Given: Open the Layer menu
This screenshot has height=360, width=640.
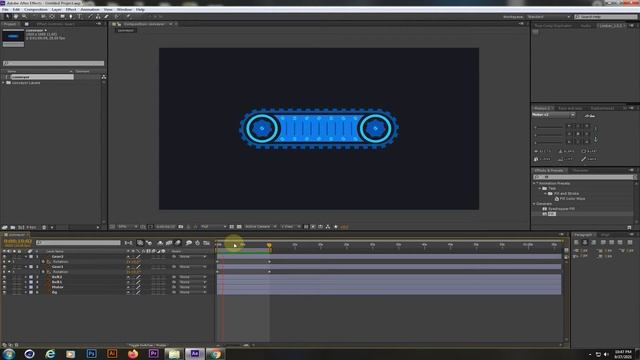Looking at the screenshot, I should point(56,9).
